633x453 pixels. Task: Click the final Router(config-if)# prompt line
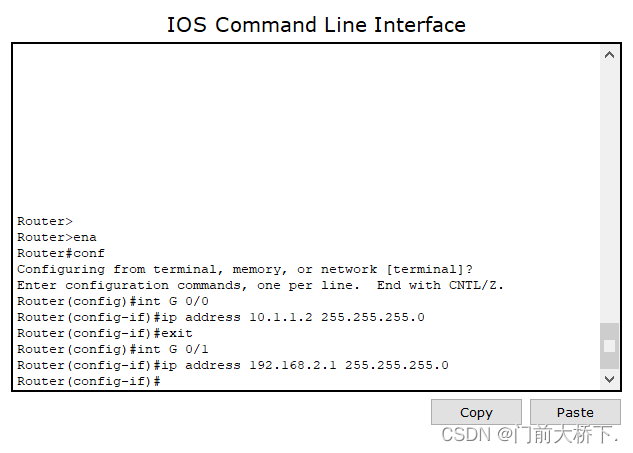pyautogui.click(x=89, y=381)
